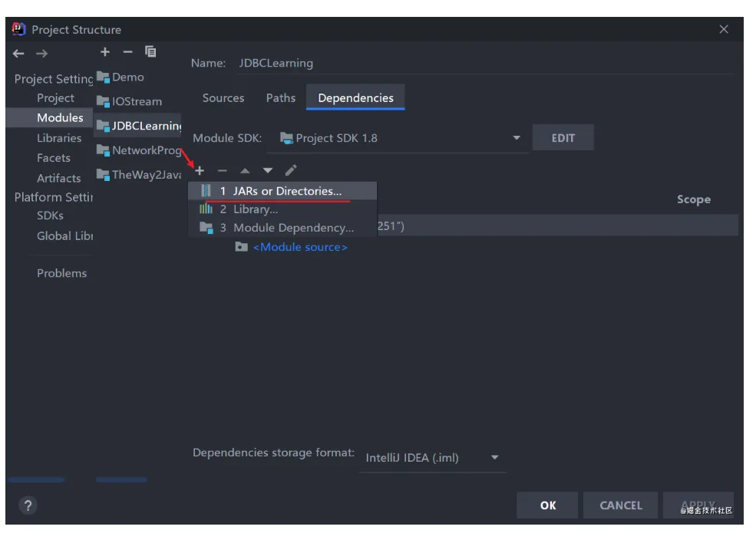Open the Problems page

click(x=61, y=273)
